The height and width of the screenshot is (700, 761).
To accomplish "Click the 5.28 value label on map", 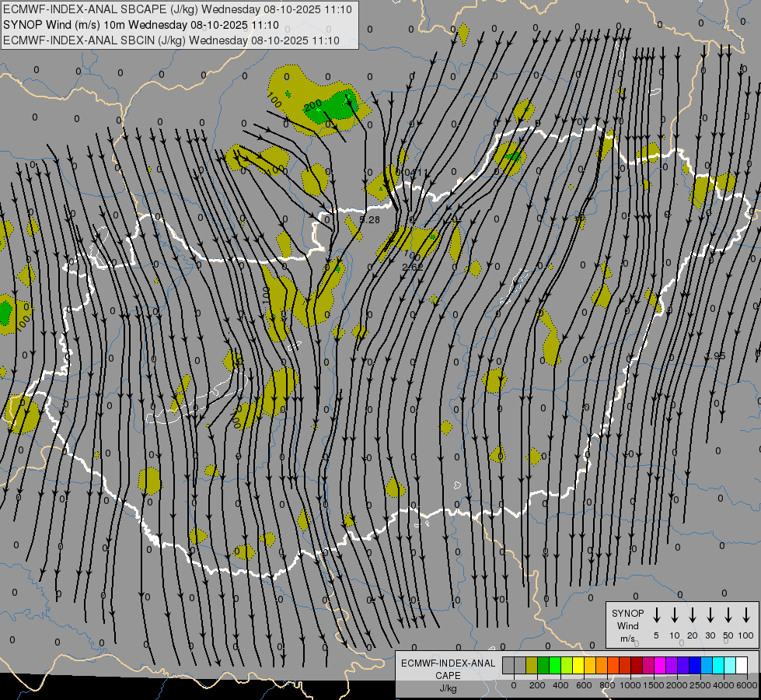I will point(370,220).
